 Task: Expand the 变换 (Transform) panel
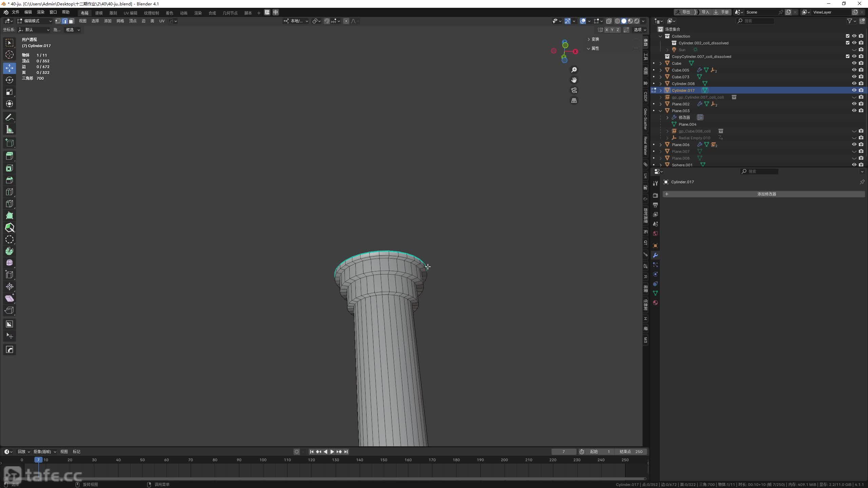pyautogui.click(x=595, y=39)
